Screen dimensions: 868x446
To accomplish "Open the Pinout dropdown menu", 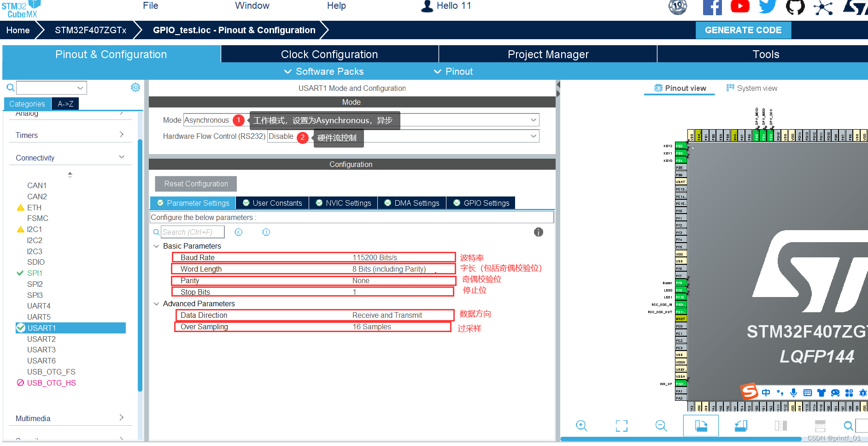I will pos(453,71).
